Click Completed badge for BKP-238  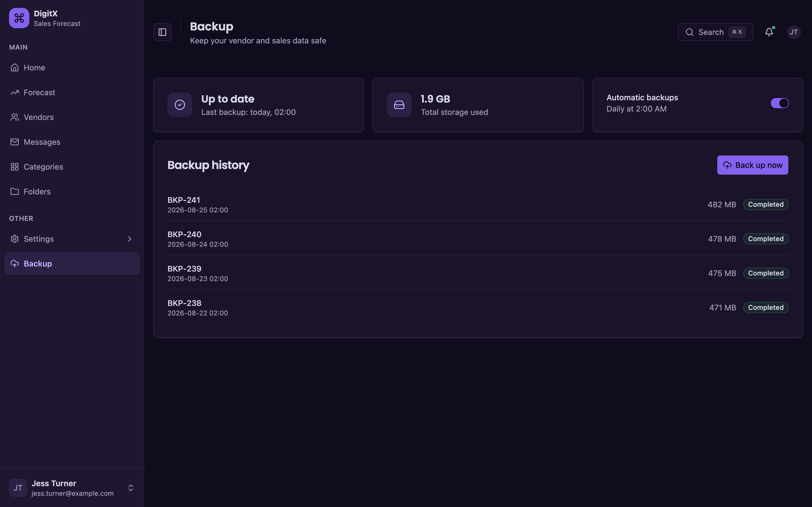click(766, 308)
